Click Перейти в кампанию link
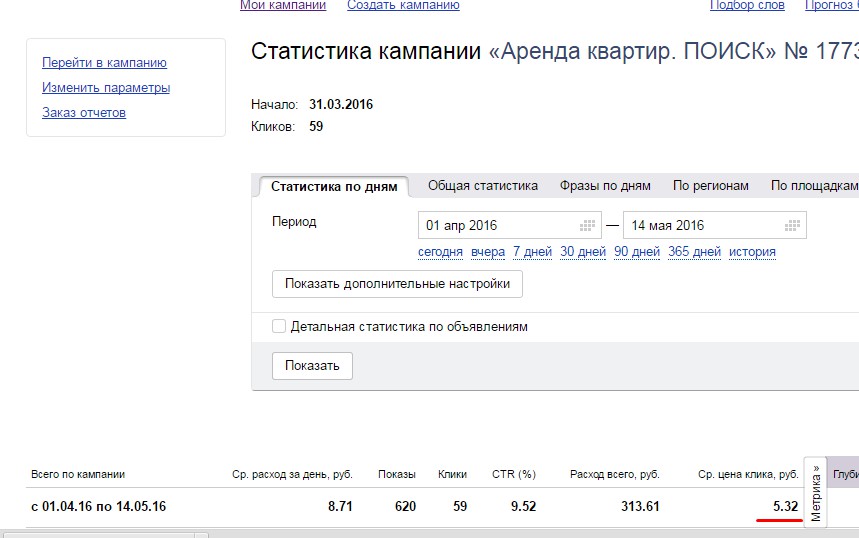Viewport: 859px width, 538px height. (104, 63)
